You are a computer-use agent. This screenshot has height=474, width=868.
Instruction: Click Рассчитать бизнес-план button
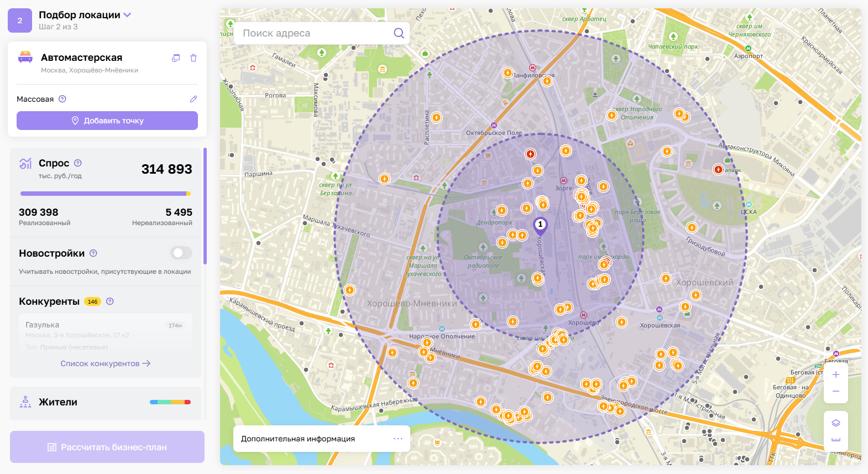click(107, 447)
